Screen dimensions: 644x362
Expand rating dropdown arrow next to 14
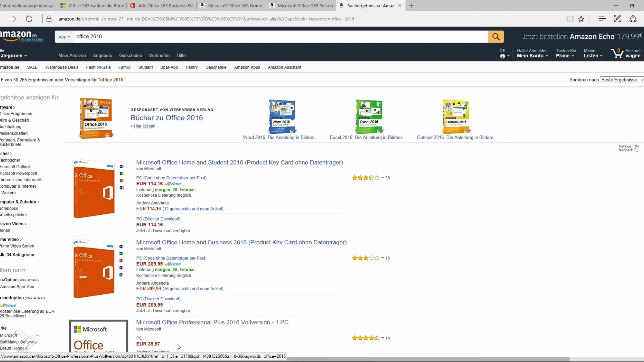(x=382, y=338)
